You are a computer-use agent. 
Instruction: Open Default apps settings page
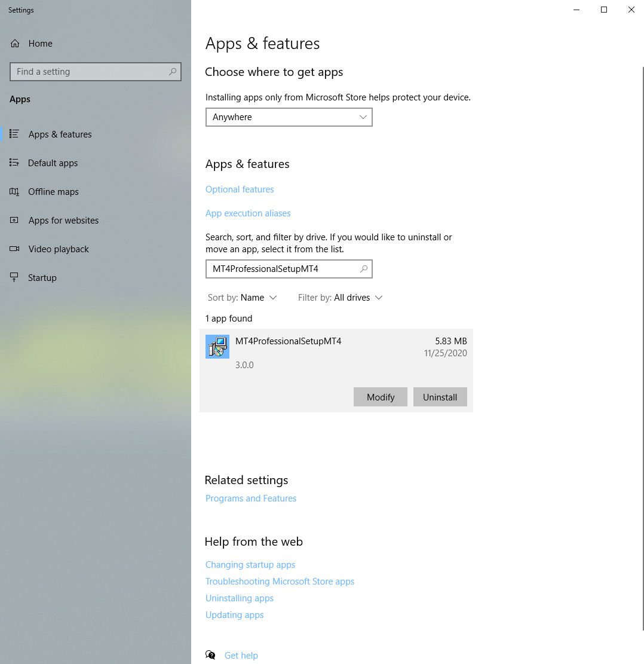coord(95,163)
